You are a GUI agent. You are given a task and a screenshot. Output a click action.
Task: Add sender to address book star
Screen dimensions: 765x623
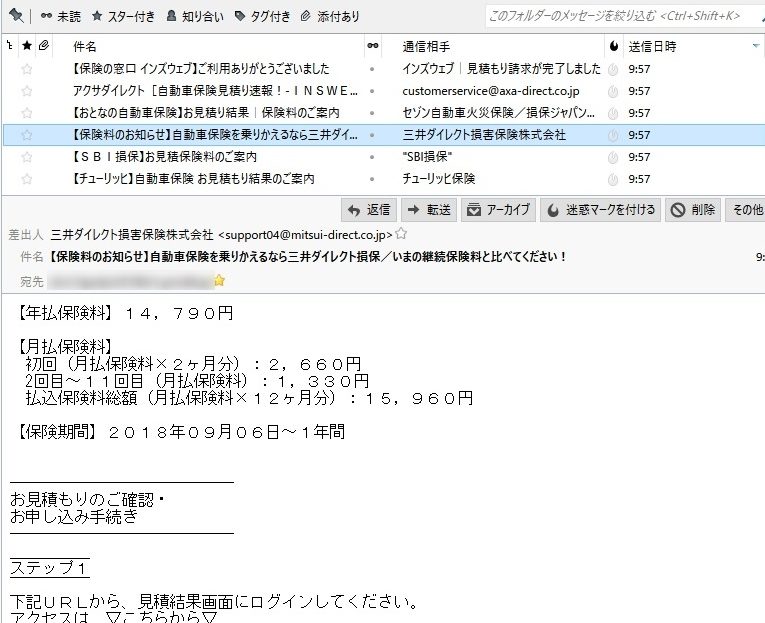tap(401, 234)
